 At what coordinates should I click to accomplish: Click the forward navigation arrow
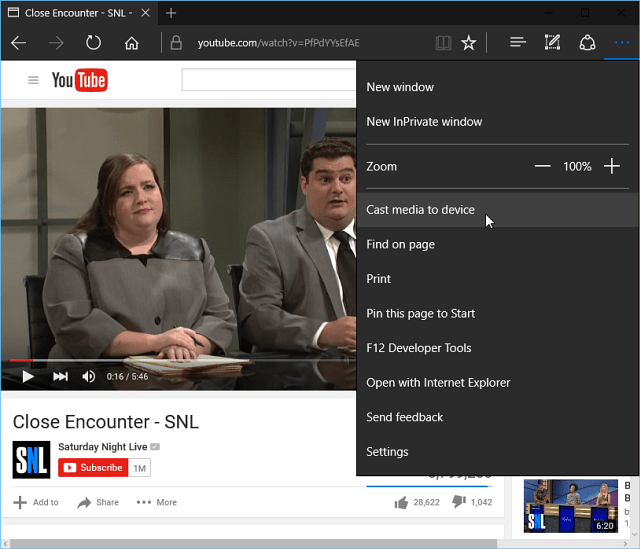[x=56, y=42]
